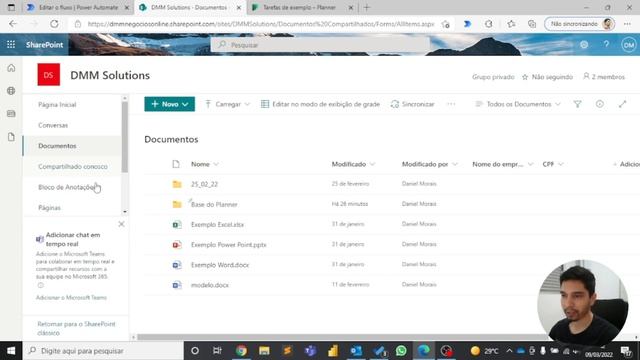Click the Exemplo Word.docx file icon
Image resolution: width=640 pixels, height=360 pixels.
click(x=177, y=264)
